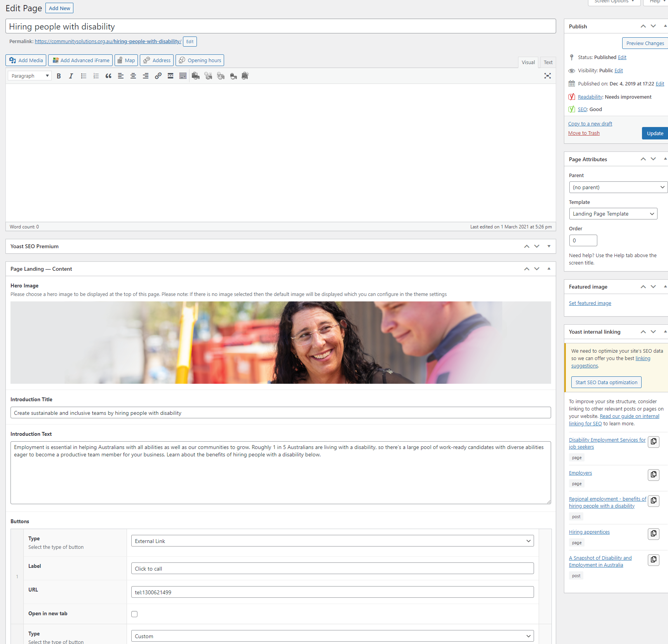Click Set featured image link
The image size is (668, 644).
coord(590,303)
